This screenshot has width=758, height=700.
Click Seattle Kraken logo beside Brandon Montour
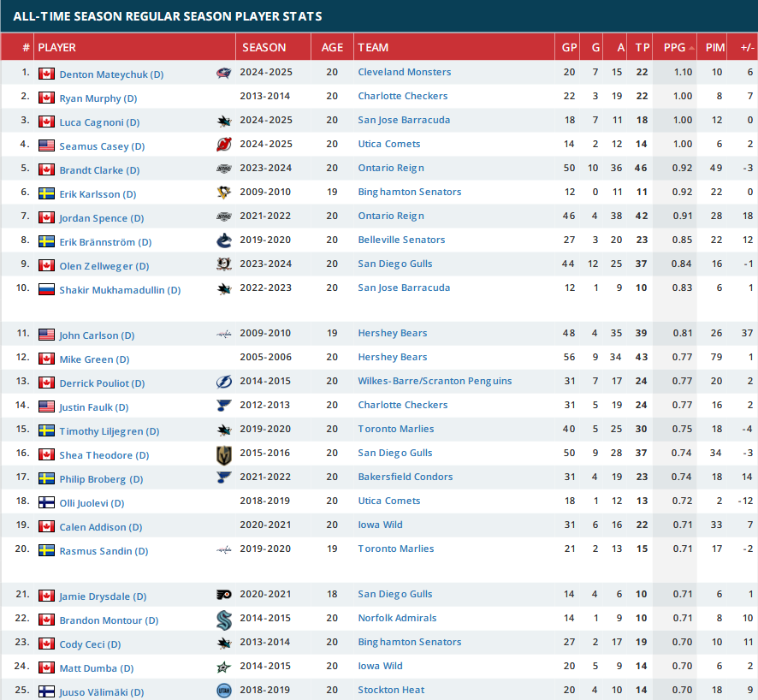(x=224, y=620)
